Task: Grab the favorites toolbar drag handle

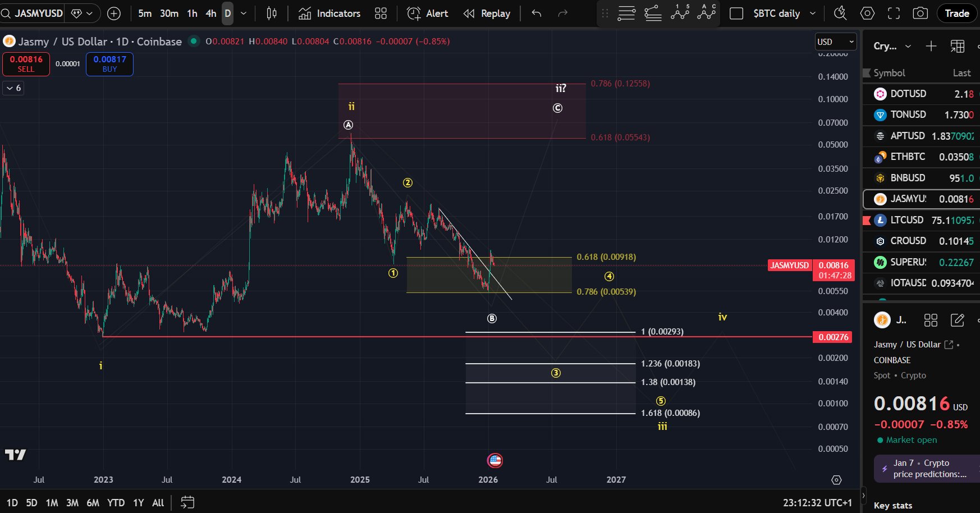Action: click(x=605, y=13)
